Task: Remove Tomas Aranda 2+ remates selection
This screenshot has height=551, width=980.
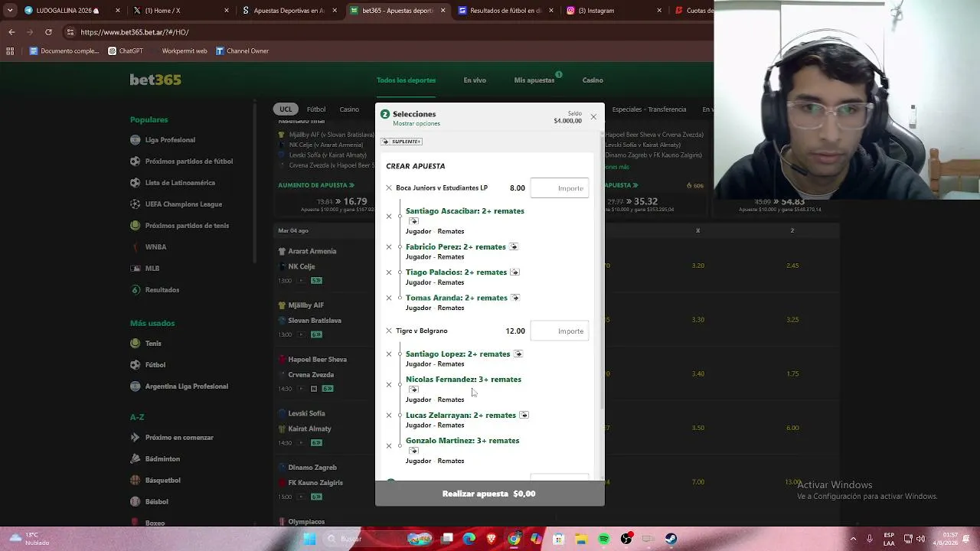Action: tap(389, 298)
